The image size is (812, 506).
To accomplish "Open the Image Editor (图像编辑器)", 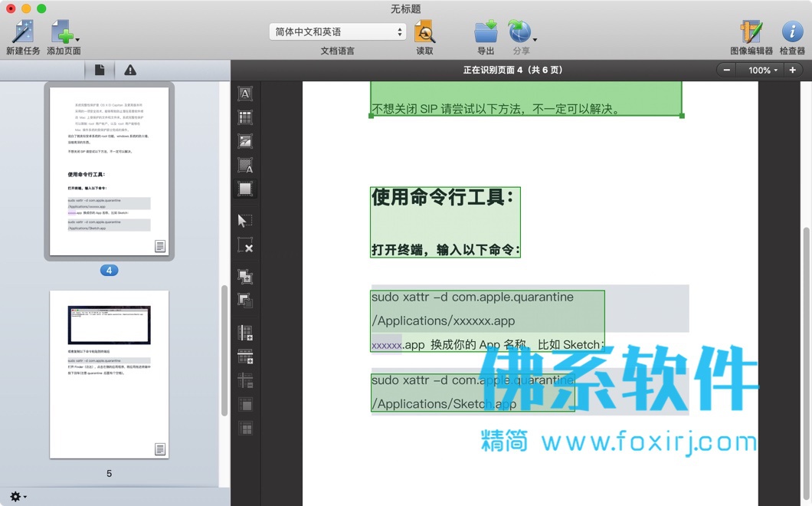I will pos(751,31).
